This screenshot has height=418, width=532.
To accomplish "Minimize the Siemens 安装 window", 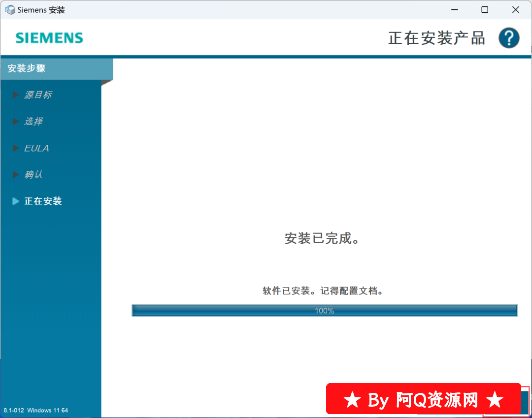I will 455,10.
